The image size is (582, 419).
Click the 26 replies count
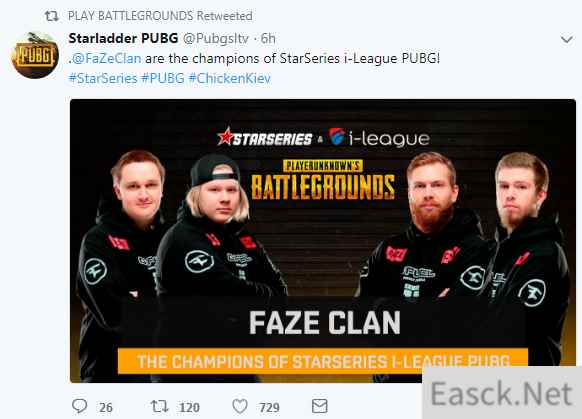tap(106, 407)
